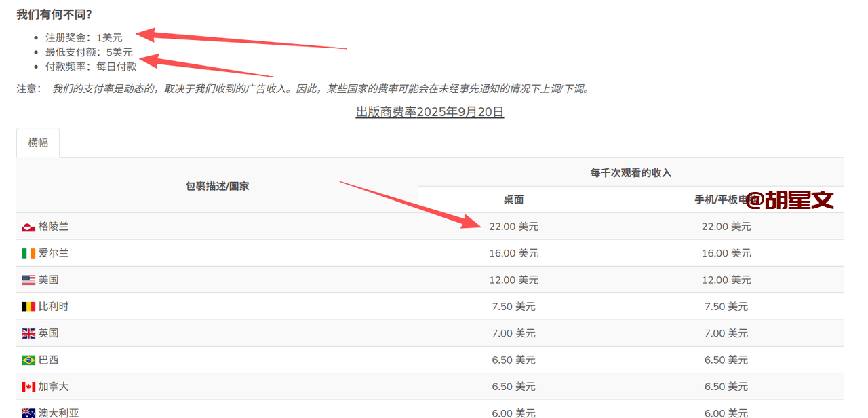Click the United States flag icon
Screen dimensions: 868x418
click(28, 280)
